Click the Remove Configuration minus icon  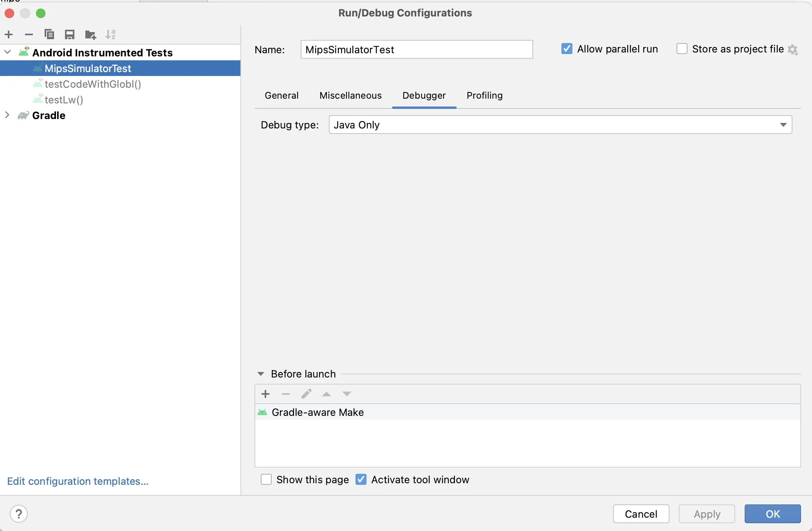pyautogui.click(x=29, y=34)
